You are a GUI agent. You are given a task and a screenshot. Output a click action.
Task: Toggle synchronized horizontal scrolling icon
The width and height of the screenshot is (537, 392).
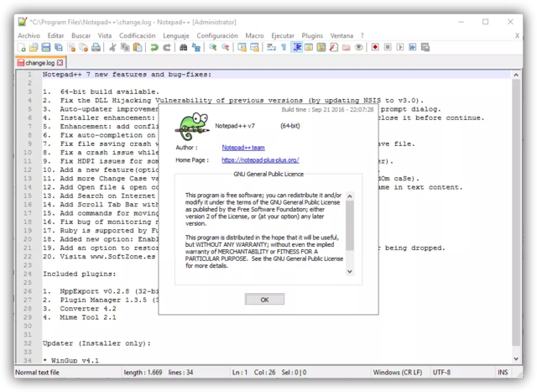click(254, 47)
